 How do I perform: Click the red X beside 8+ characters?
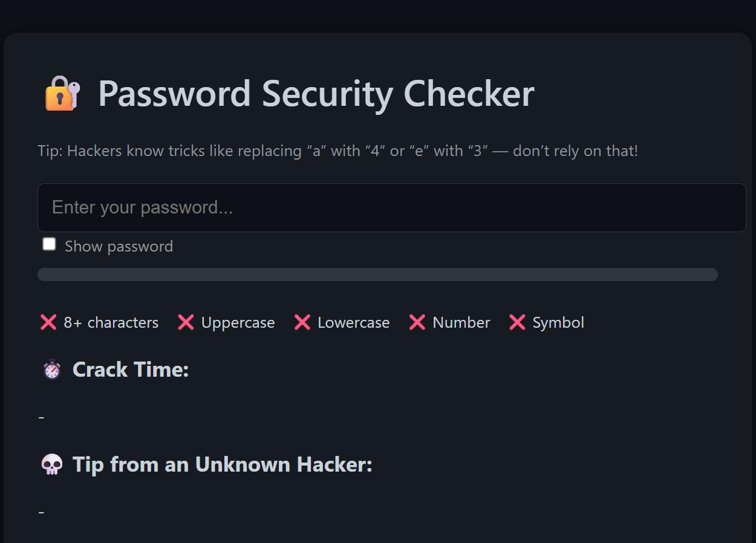[48, 322]
